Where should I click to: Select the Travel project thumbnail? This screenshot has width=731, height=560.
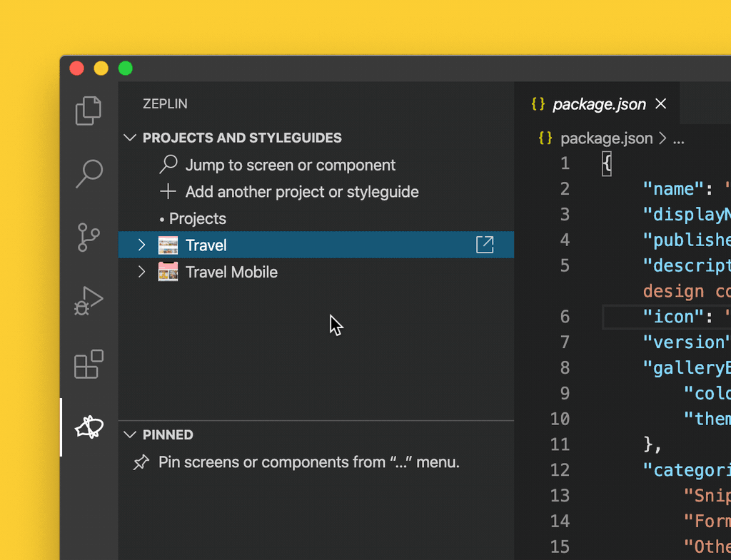pyautogui.click(x=168, y=245)
